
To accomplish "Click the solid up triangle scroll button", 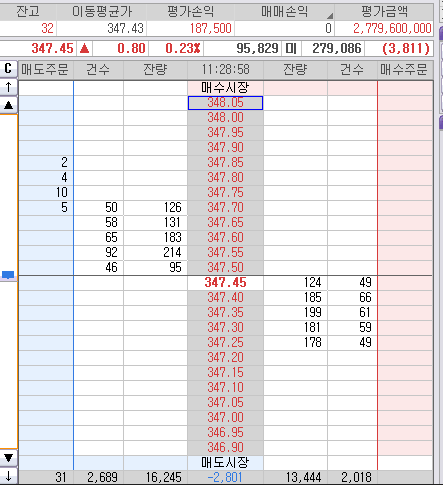I will (x=8, y=105).
